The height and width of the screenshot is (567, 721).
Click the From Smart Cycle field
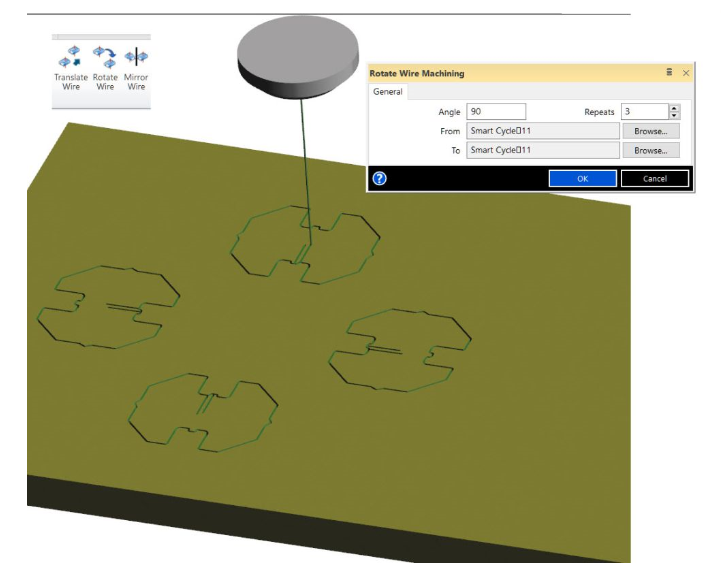coord(542,131)
